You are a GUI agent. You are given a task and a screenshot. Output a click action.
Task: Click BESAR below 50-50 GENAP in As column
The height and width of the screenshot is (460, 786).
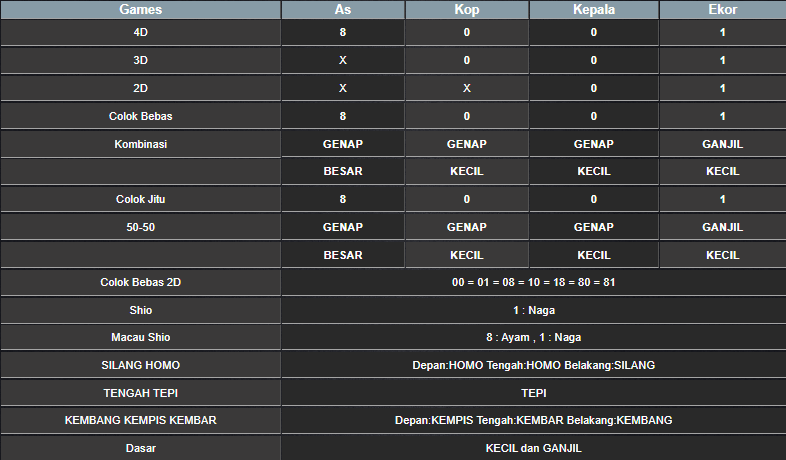[x=343, y=256]
